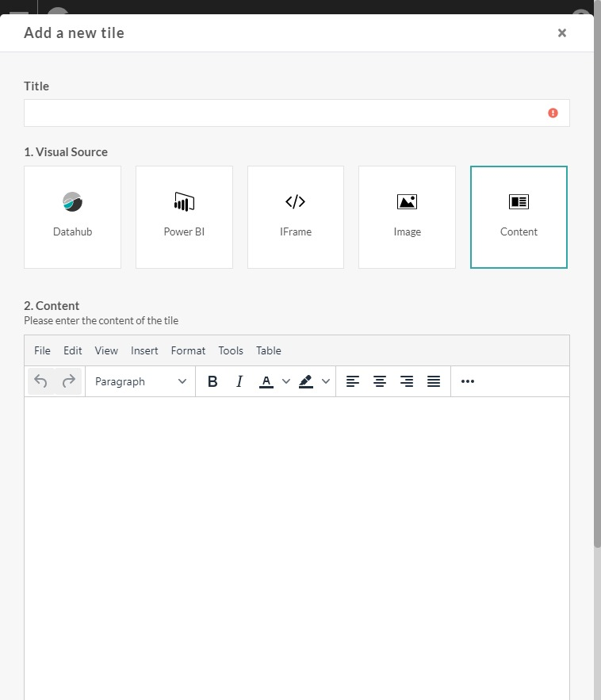This screenshot has height=700, width=601.
Task: Select Datahub as the visual source
Action: point(72,217)
